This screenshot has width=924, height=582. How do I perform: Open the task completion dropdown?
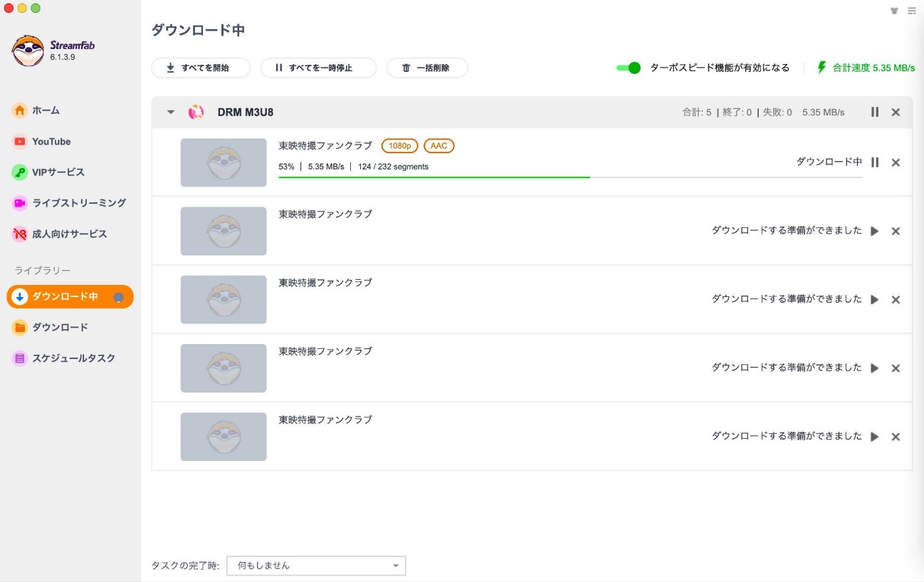point(316,566)
